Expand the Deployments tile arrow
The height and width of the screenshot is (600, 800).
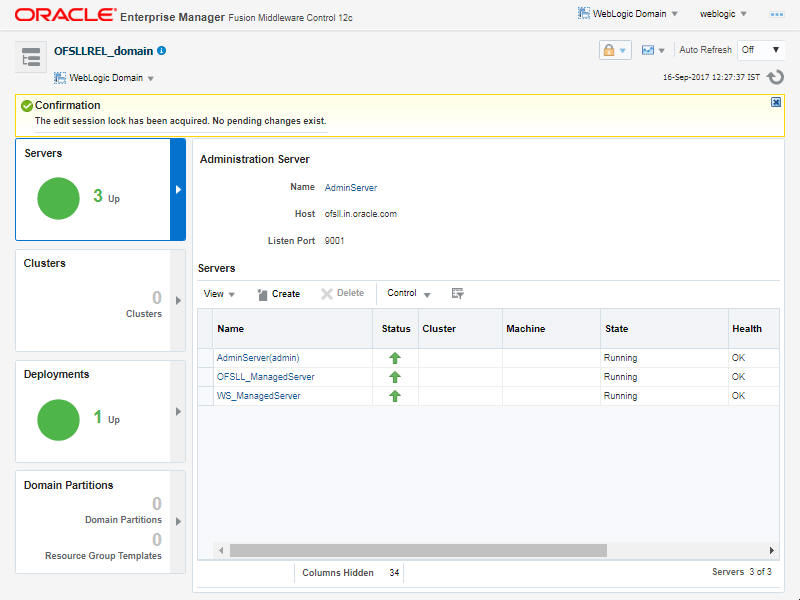point(178,411)
